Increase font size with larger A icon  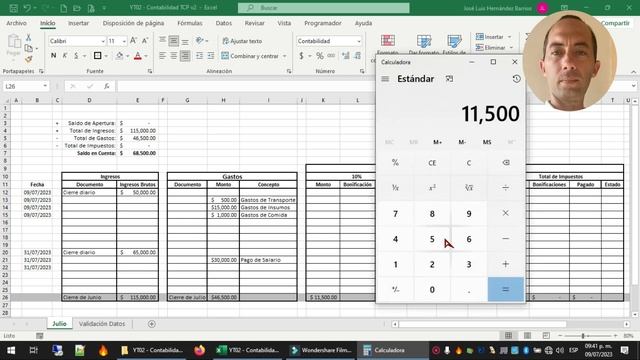tap(133, 41)
